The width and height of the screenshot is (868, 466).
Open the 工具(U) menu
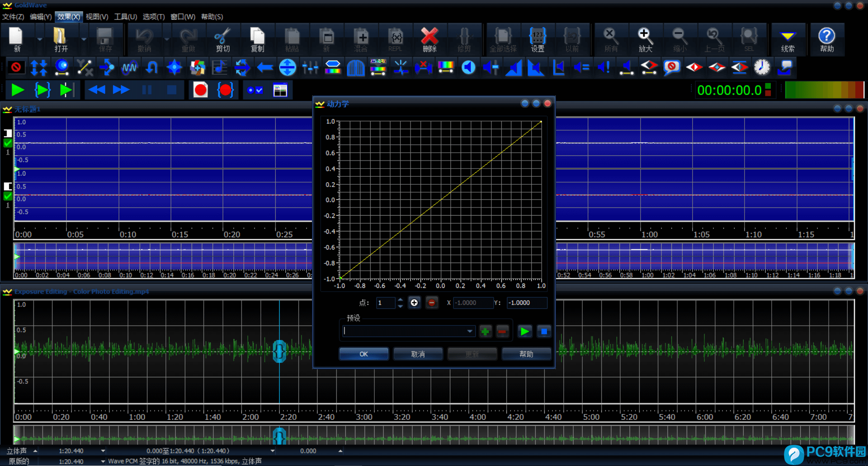pyautogui.click(x=125, y=17)
